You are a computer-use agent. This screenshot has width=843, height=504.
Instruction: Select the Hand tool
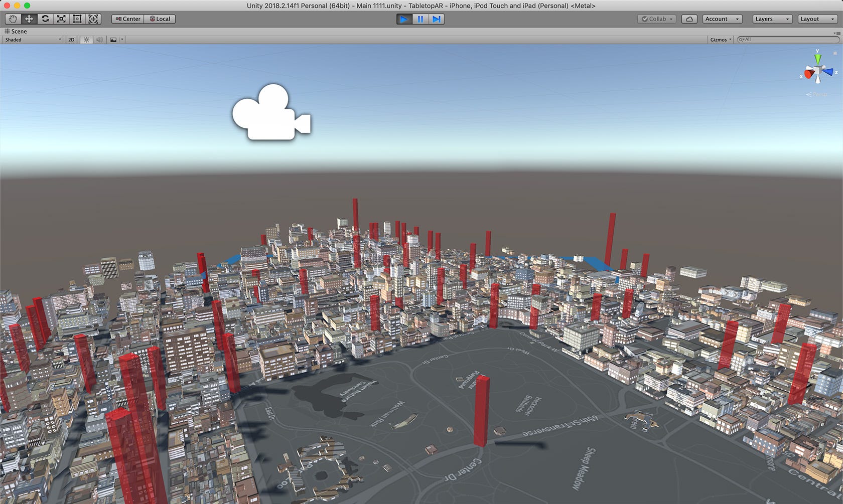13,19
